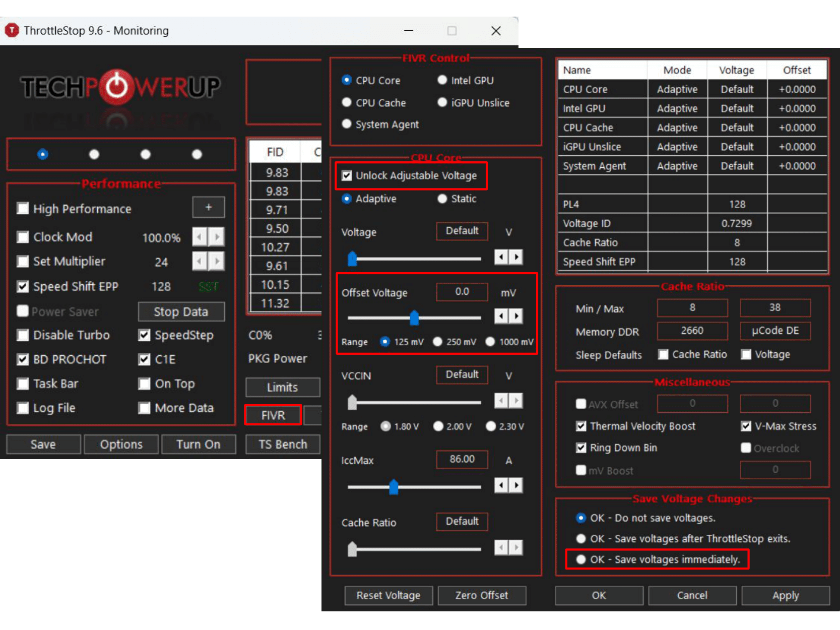Screen dimensions: 840x630
Task: Click the Zero Offset button
Action: pyautogui.click(x=482, y=595)
